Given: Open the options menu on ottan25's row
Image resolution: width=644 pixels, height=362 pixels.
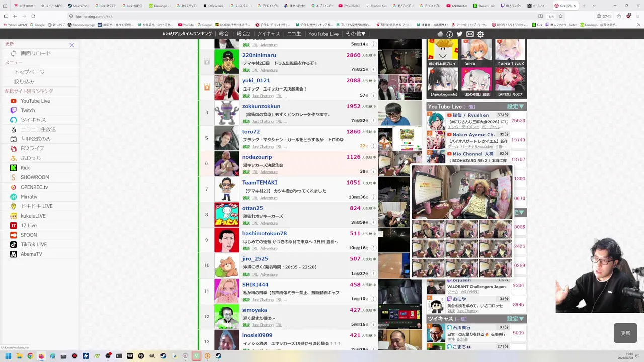Looking at the screenshot, I should (x=373, y=223).
